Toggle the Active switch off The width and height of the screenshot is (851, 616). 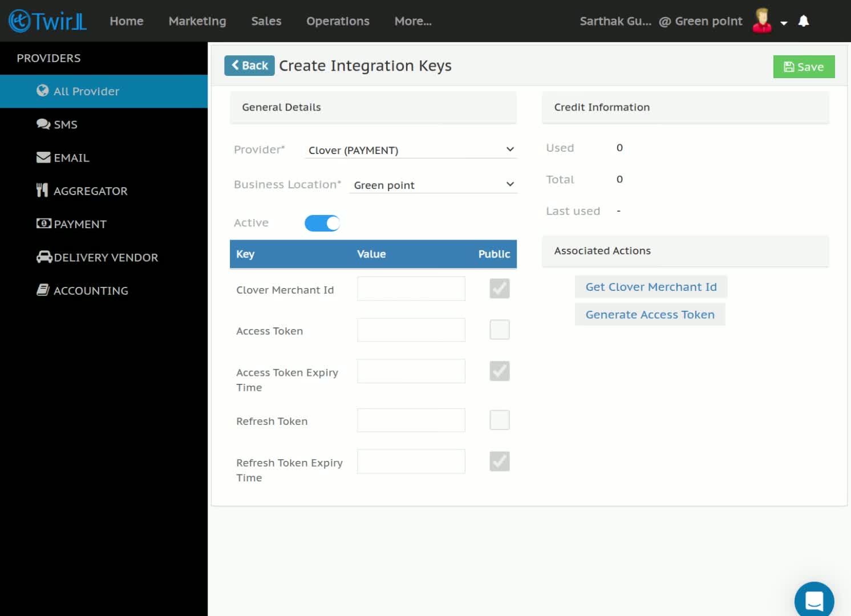point(322,223)
